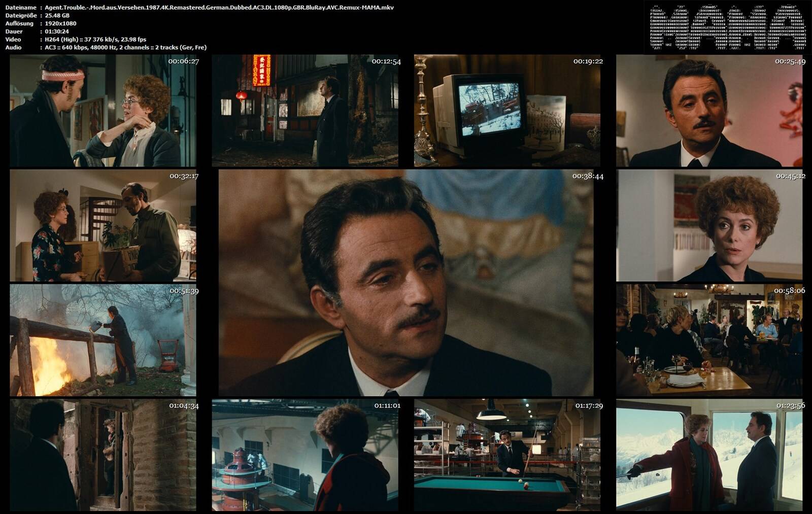Select the thumbnail timestamped 00:32:17
This screenshot has height=514, width=812.
[x=103, y=225]
